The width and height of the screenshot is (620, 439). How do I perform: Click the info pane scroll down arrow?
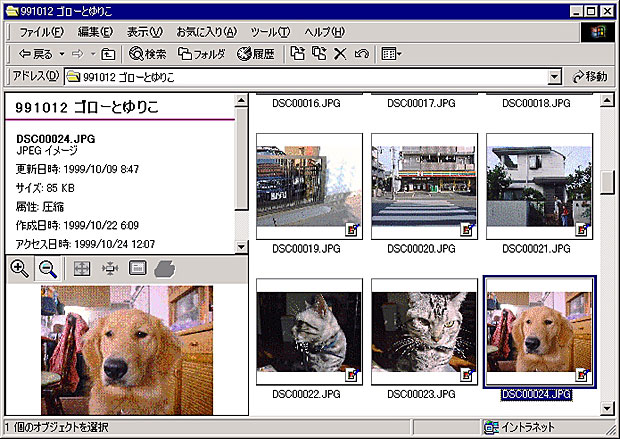point(241,247)
